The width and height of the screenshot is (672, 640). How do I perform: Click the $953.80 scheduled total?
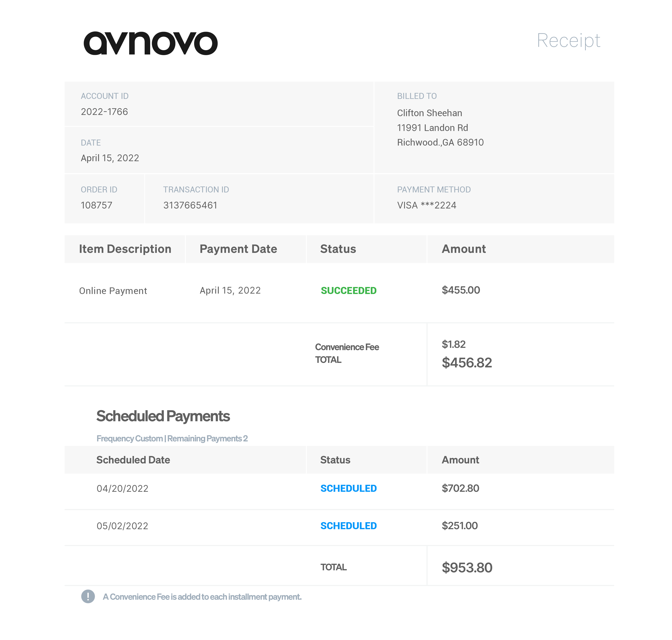(467, 568)
